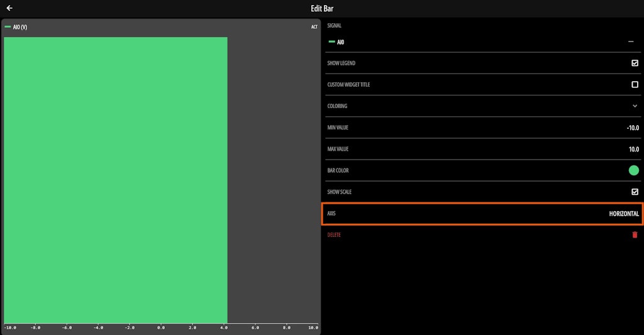This screenshot has width=644, height=335.
Task: Toggle the Show Scale checkbox
Action: [x=635, y=192]
